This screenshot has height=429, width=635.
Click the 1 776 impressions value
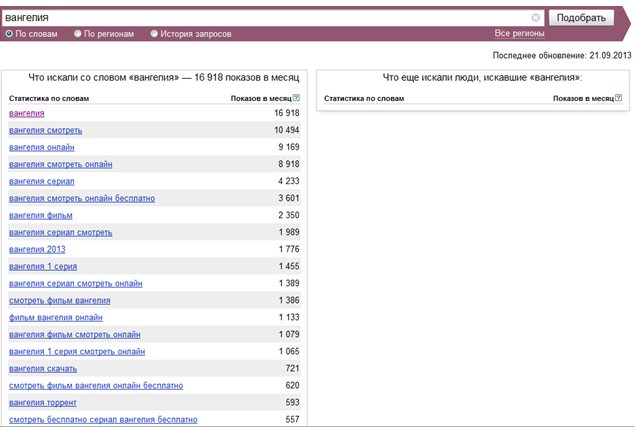(289, 249)
